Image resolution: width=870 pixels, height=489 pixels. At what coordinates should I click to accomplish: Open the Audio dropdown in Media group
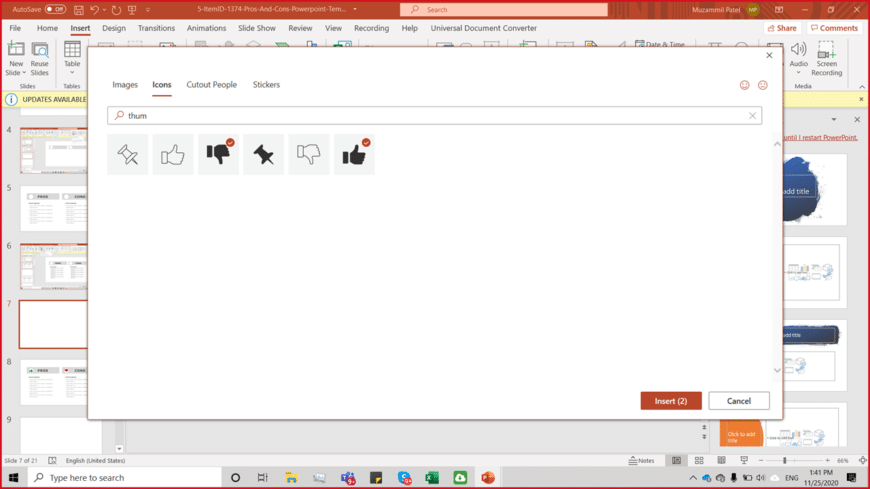coord(798,72)
